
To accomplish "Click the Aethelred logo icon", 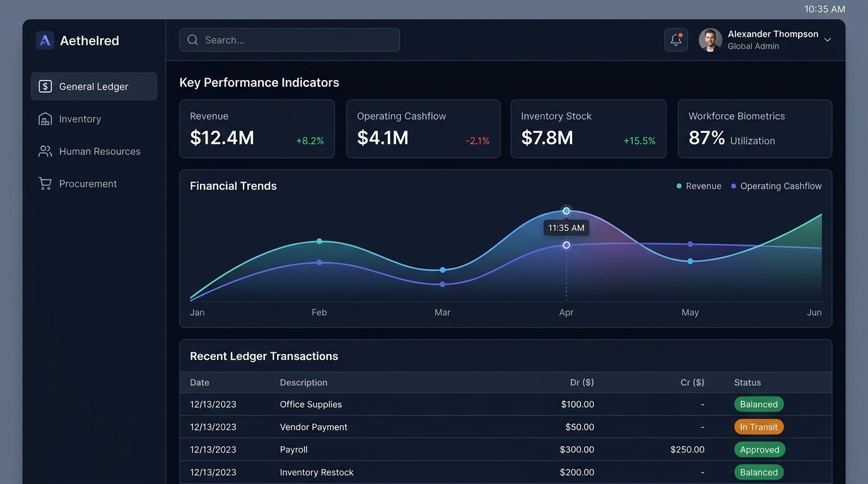I will [45, 40].
